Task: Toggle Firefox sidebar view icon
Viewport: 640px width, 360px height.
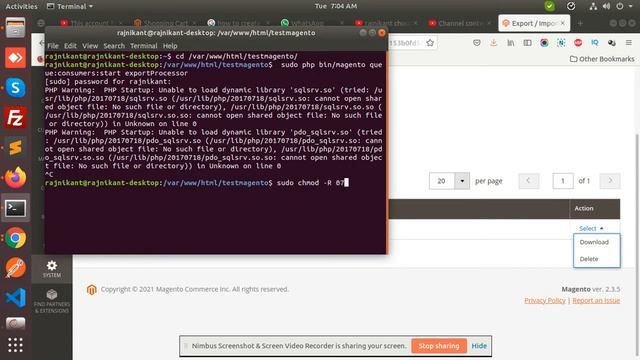Action: coord(527,42)
